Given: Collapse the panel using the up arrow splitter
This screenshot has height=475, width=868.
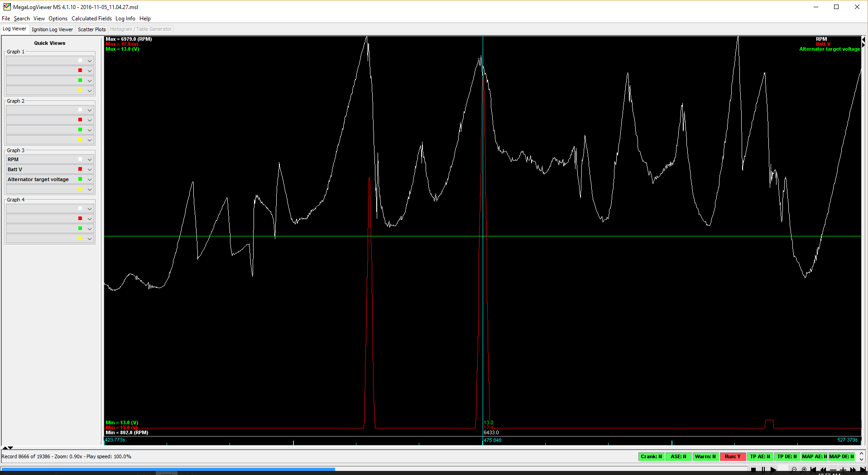Looking at the screenshot, I should tap(5, 448).
